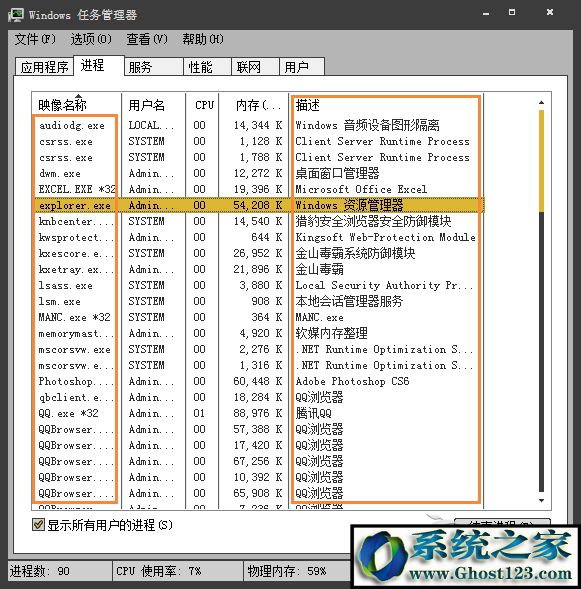Click the 54,208 K memory value
This screenshot has width=581, height=589.
coord(257,205)
